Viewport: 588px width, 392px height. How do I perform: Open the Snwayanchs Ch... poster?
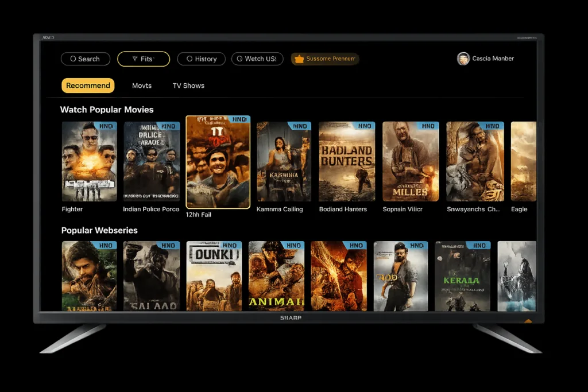(x=475, y=161)
